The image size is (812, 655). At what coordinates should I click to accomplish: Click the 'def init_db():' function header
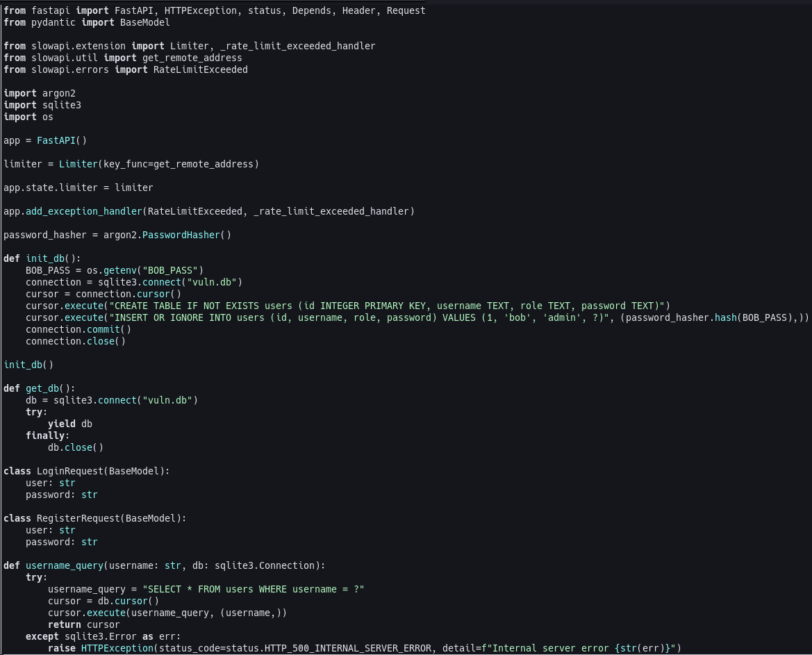[42, 259]
